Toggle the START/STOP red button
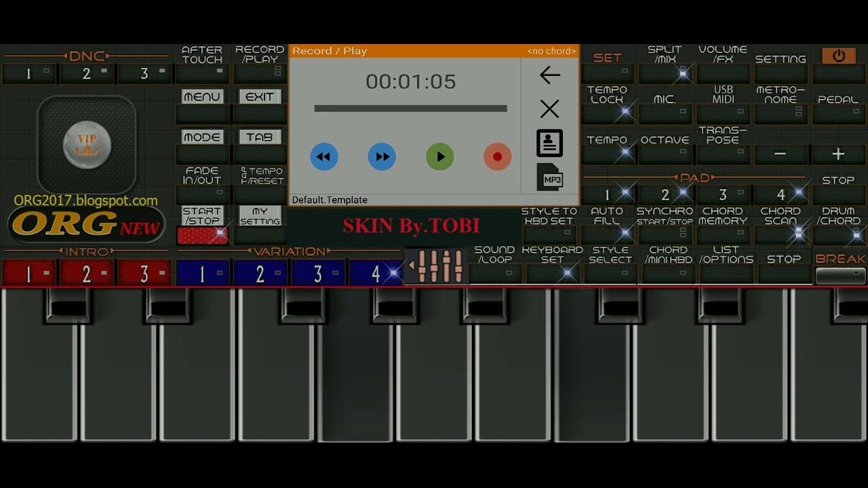The height and width of the screenshot is (488, 868). coord(202,235)
